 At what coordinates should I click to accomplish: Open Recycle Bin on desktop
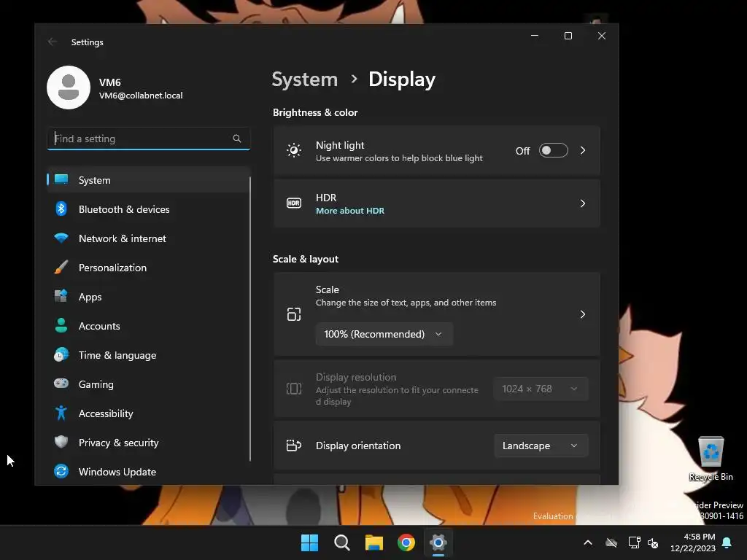(x=711, y=458)
